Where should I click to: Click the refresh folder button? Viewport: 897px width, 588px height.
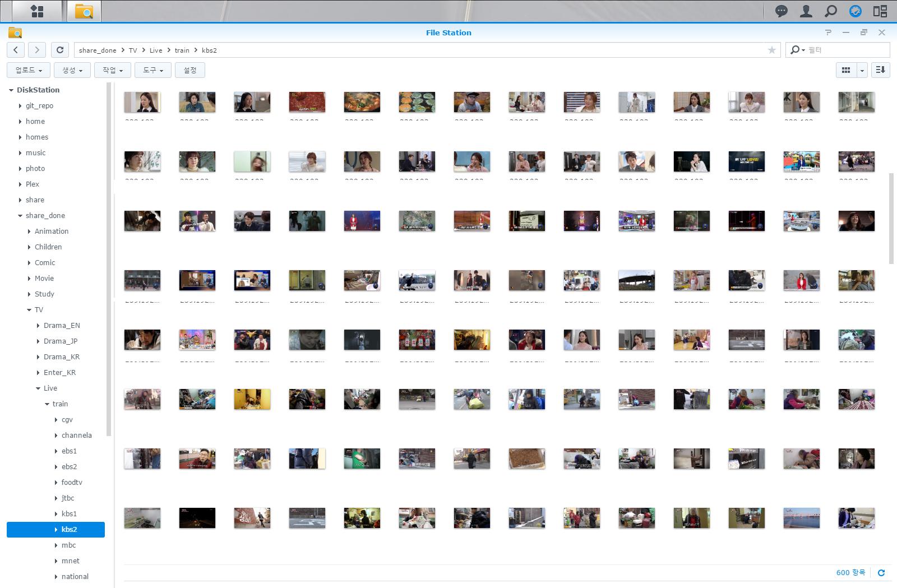[x=60, y=50]
